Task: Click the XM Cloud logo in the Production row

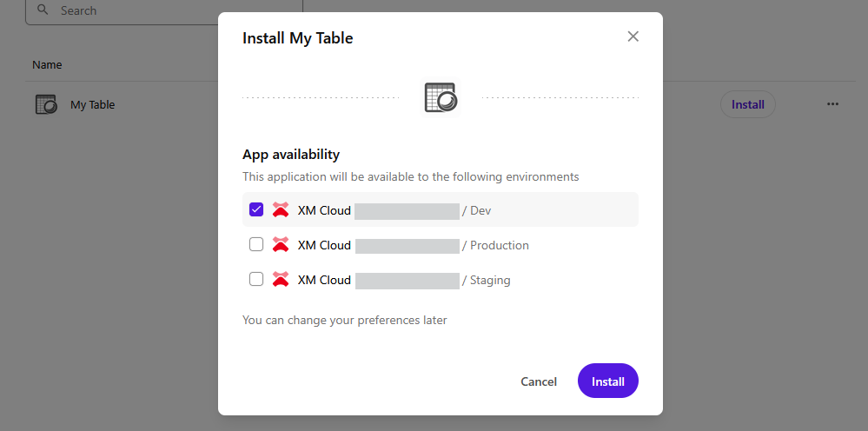Action: click(281, 245)
